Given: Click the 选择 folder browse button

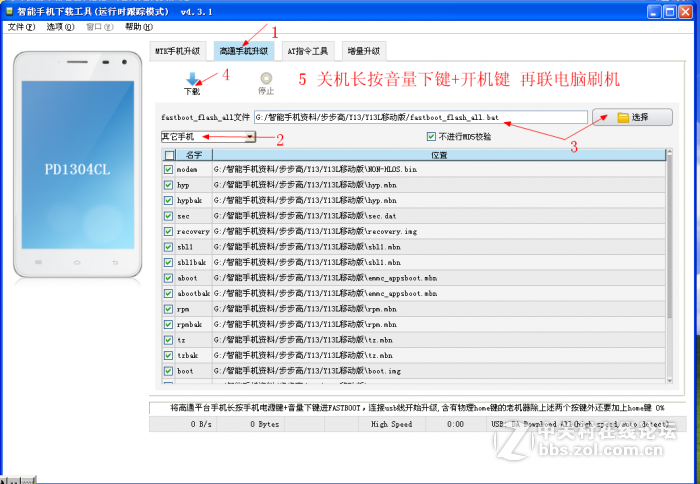Looking at the screenshot, I should 632,117.
